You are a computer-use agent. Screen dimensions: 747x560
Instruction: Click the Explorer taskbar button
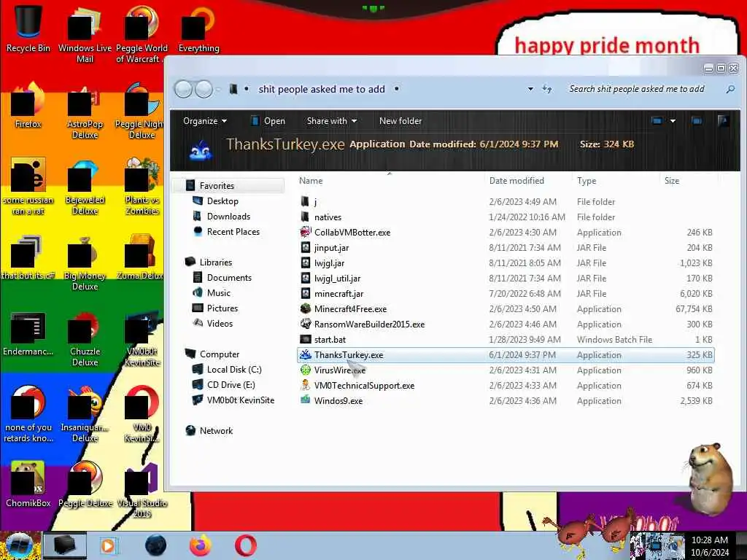[x=65, y=545]
